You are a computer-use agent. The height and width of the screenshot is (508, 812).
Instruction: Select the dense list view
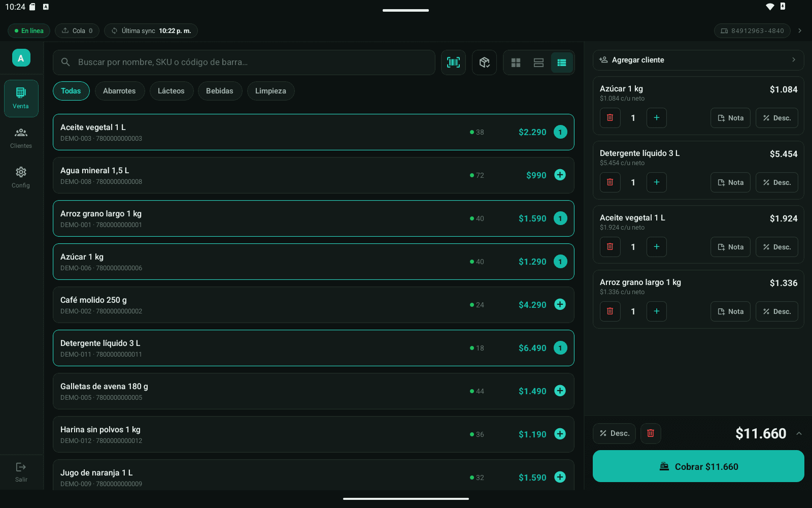click(562, 62)
